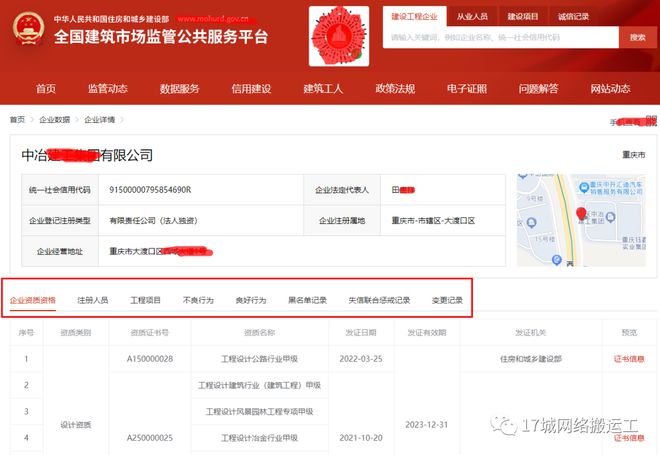The width and height of the screenshot is (660, 455).
Task: Click the 重庆市 label beside company name
Action: click(x=633, y=155)
